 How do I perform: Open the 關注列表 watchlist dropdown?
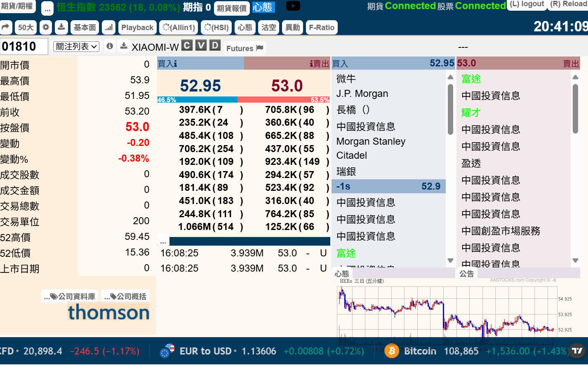[x=76, y=47]
